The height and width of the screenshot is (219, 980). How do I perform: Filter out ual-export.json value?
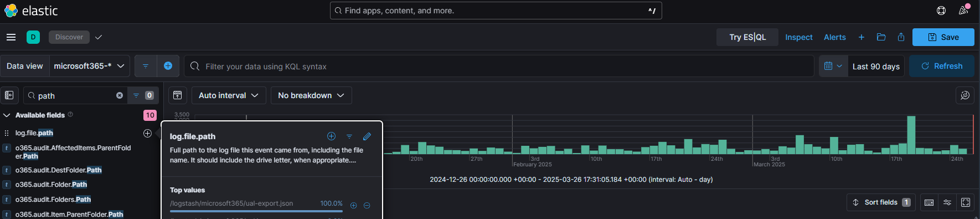[367, 205]
